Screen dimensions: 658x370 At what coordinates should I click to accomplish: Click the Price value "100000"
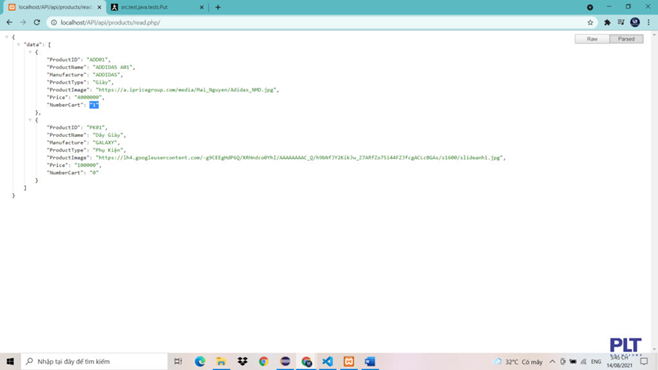click(87, 165)
